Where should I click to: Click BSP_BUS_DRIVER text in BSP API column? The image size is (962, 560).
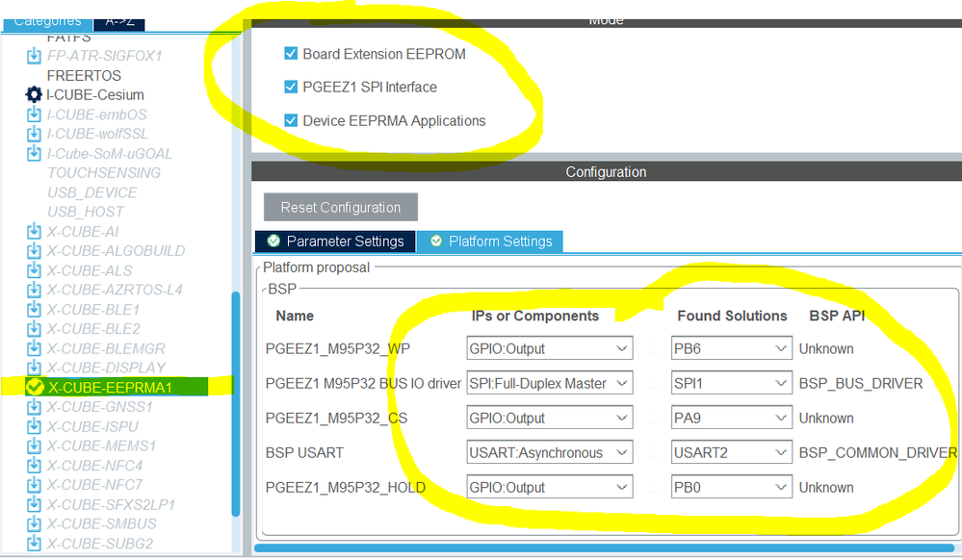pyautogui.click(x=861, y=383)
